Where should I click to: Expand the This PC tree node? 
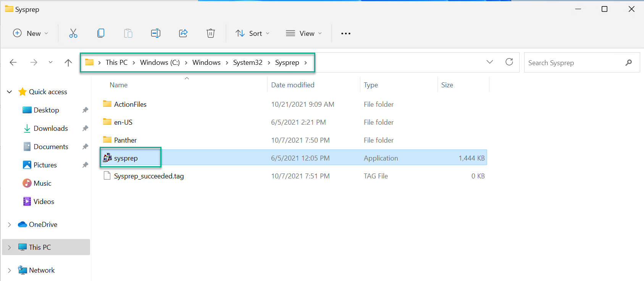click(x=10, y=247)
